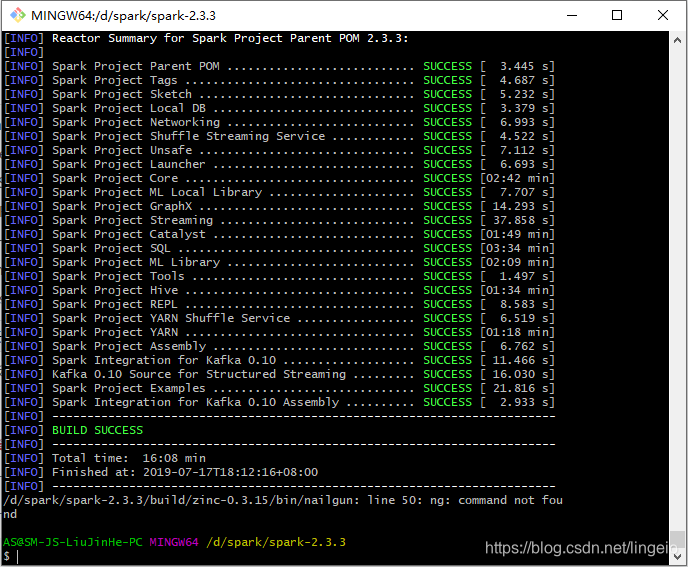The image size is (688, 567).
Task: Select the Spark Project ML Library line
Action: click(280, 263)
